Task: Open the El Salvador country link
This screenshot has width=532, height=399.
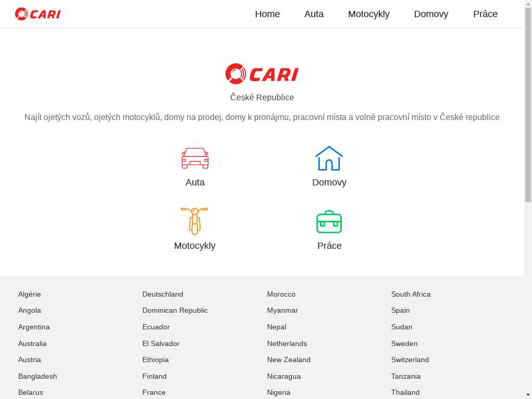Action: click(161, 344)
